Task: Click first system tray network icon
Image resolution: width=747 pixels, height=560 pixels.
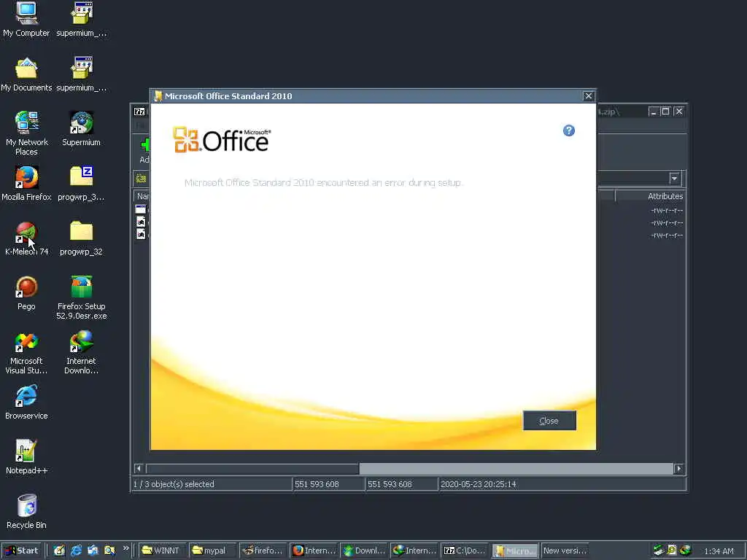Action: 659,551
